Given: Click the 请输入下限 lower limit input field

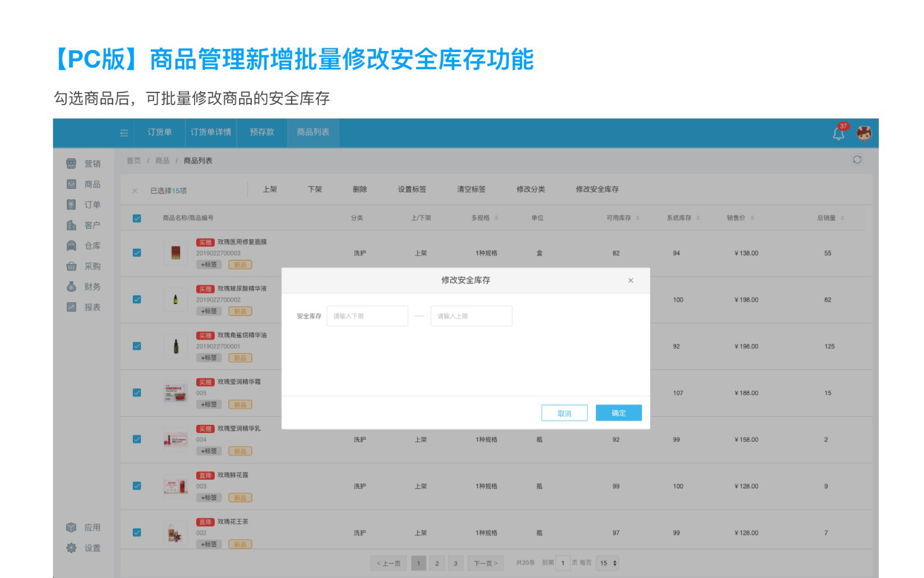Looking at the screenshot, I should click(x=367, y=316).
